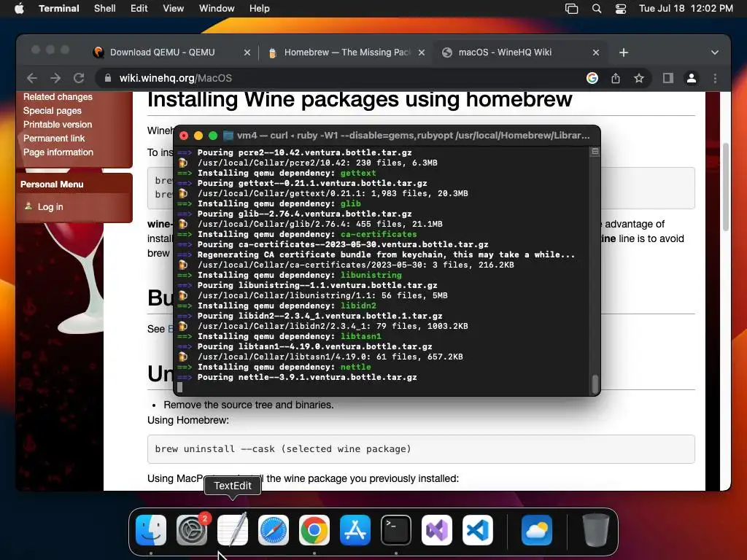
Task: Expand the Chrome tab search dropdown
Action: click(715, 52)
